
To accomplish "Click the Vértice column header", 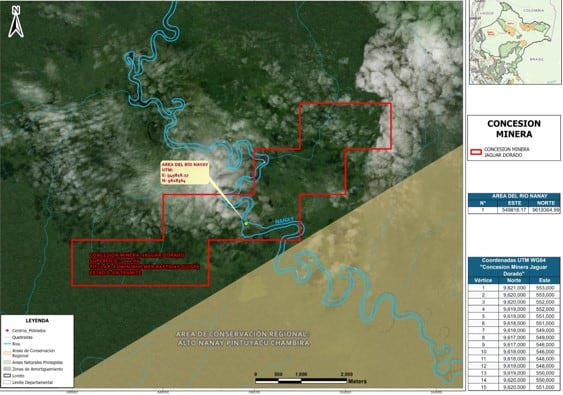I will (x=483, y=280).
